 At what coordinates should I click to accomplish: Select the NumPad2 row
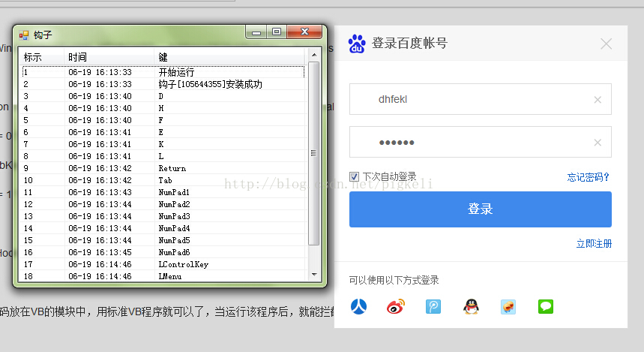point(163,204)
